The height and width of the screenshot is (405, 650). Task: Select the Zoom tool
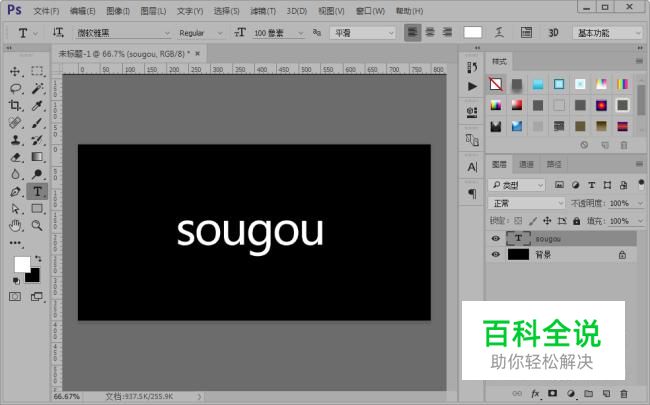(x=37, y=226)
